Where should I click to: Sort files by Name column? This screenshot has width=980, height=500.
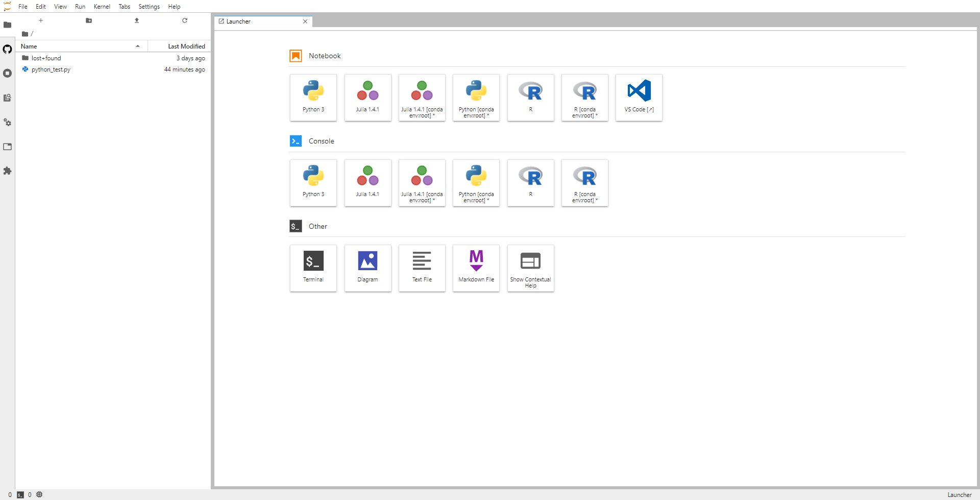pos(82,46)
